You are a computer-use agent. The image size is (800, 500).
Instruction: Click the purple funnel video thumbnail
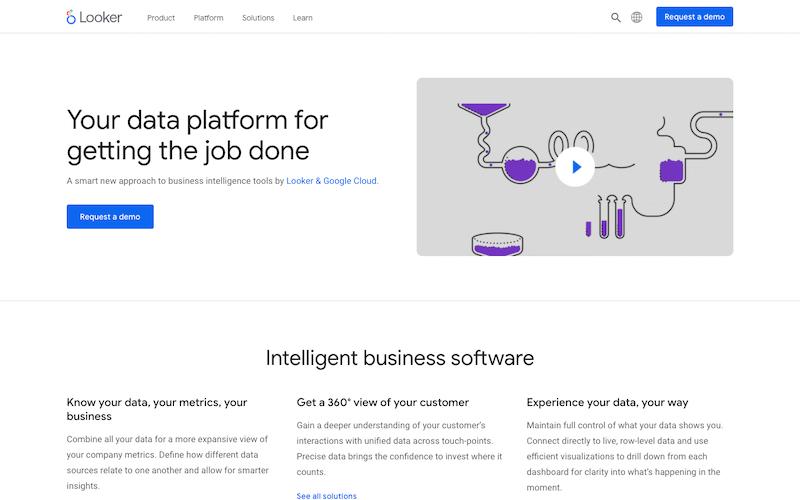[575, 167]
